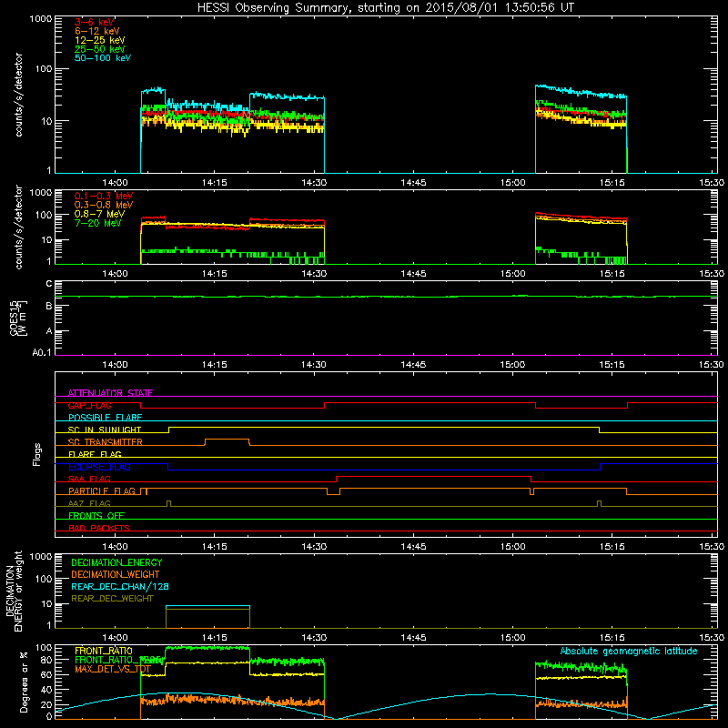
Task: Click the MAX_DET_VS_TOT legend label
Action: (x=113, y=669)
